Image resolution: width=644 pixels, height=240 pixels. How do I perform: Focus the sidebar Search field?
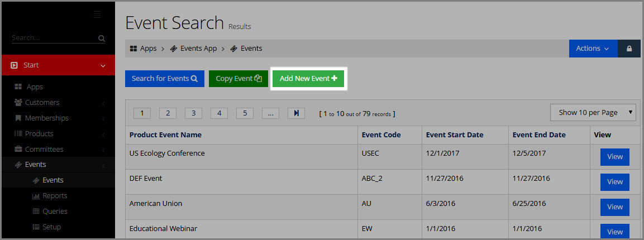[x=54, y=38]
